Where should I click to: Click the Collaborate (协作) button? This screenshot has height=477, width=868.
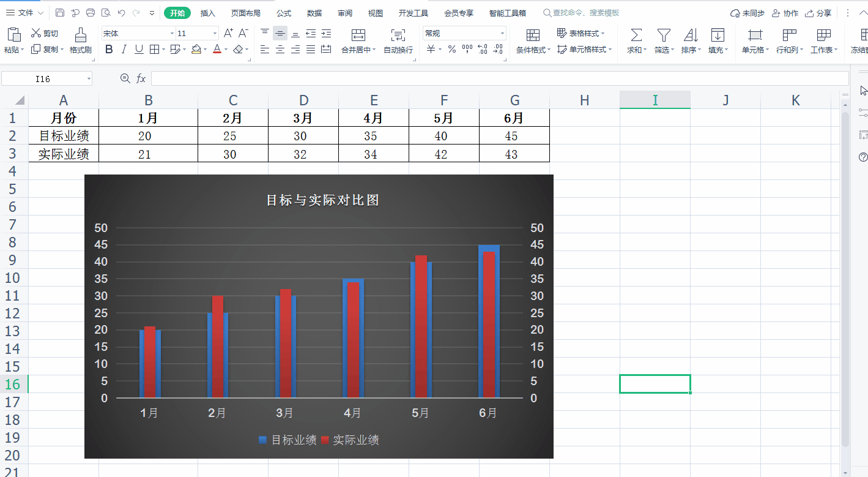coord(785,13)
